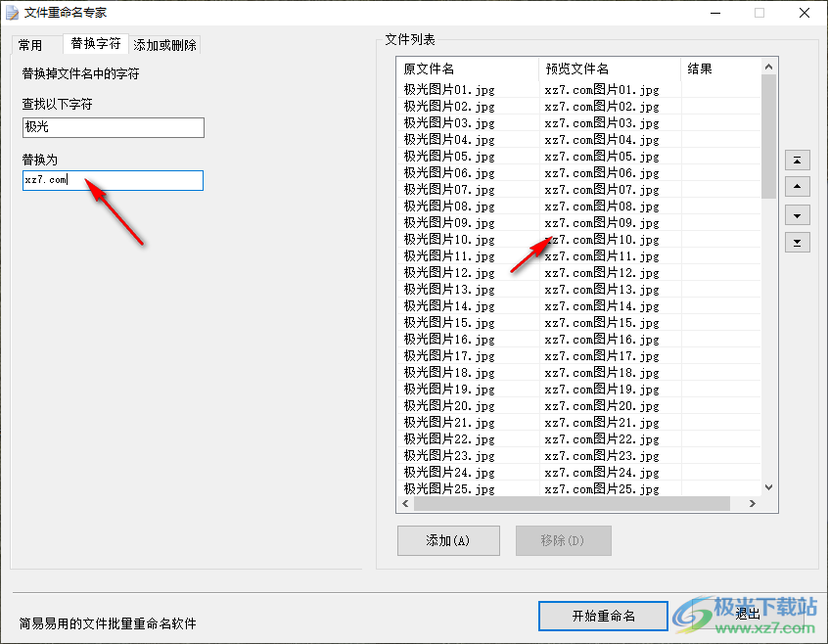Select row 极光图片05.jpg

578,157
